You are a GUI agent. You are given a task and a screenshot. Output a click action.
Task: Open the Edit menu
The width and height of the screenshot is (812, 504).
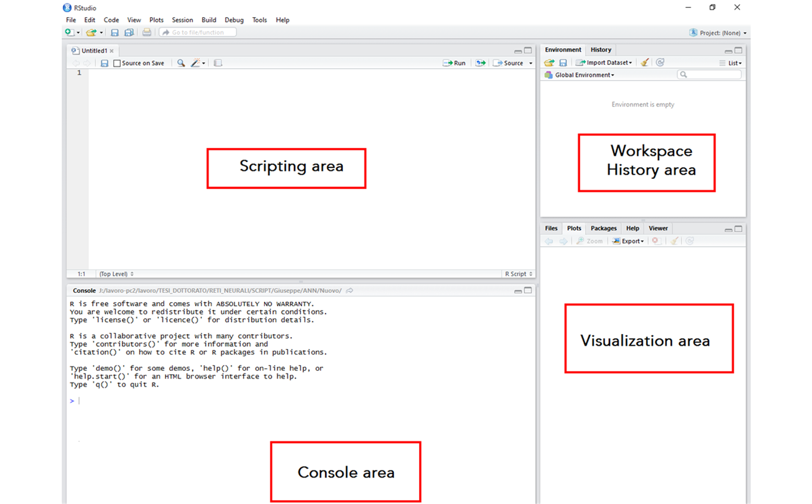pyautogui.click(x=90, y=20)
